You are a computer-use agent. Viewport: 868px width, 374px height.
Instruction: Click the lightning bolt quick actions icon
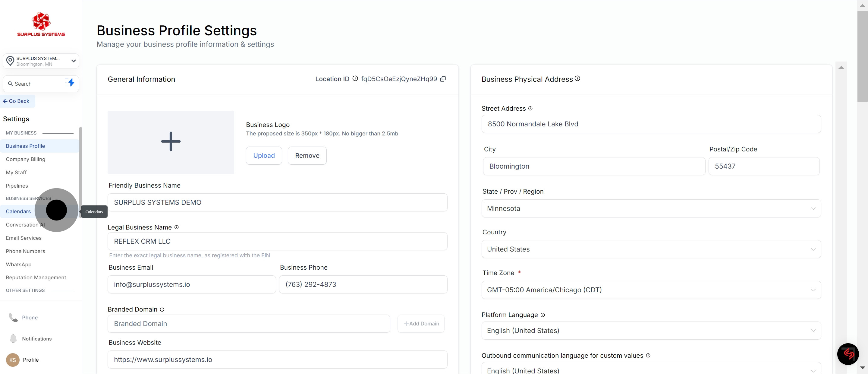pos(71,83)
